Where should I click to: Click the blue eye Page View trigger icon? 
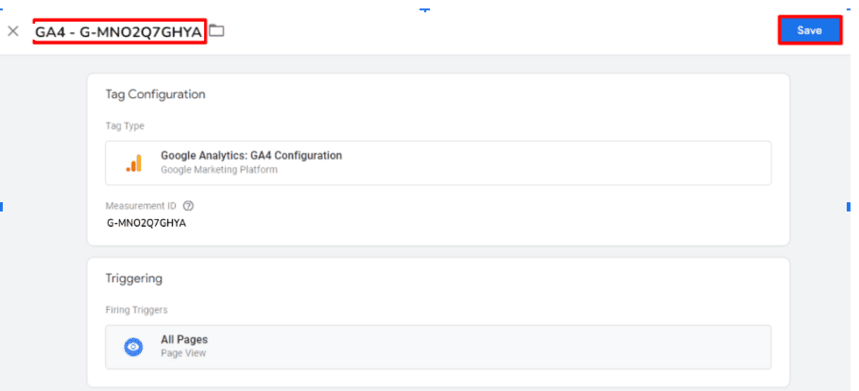point(134,347)
